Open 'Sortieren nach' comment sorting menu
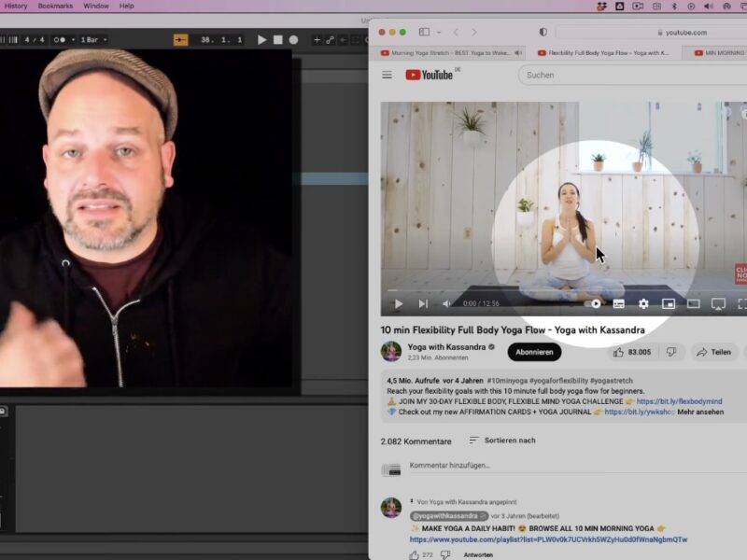Image resolution: width=747 pixels, height=560 pixels. point(502,441)
